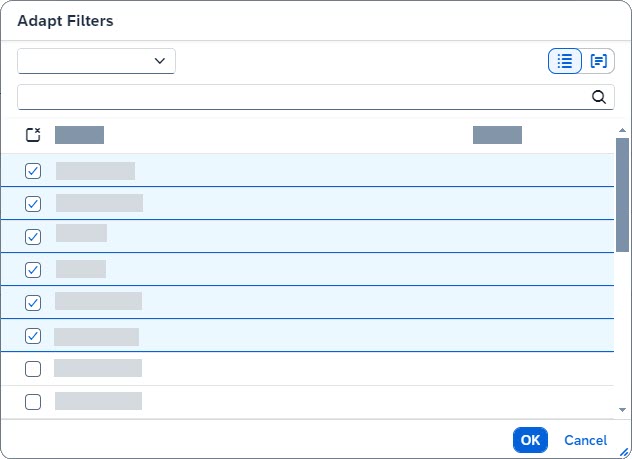Check the last visible filter checkbox
This screenshot has width=632, height=459.
point(33,402)
